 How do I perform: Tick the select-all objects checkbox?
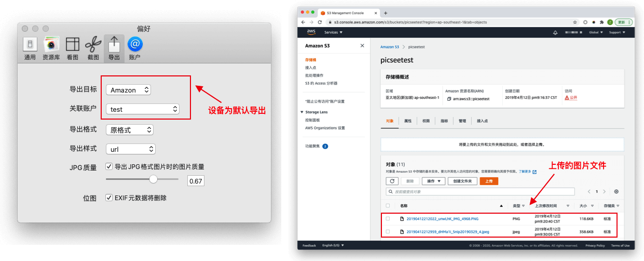click(x=388, y=205)
